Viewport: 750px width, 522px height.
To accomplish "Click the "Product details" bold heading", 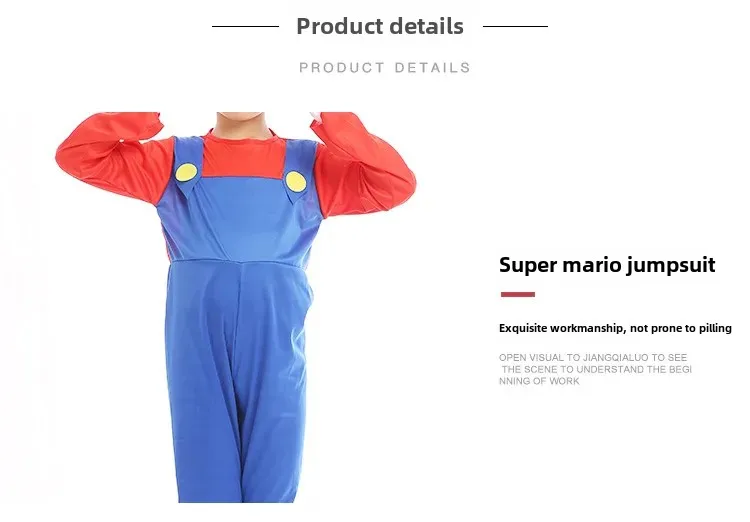I will point(380,26).
